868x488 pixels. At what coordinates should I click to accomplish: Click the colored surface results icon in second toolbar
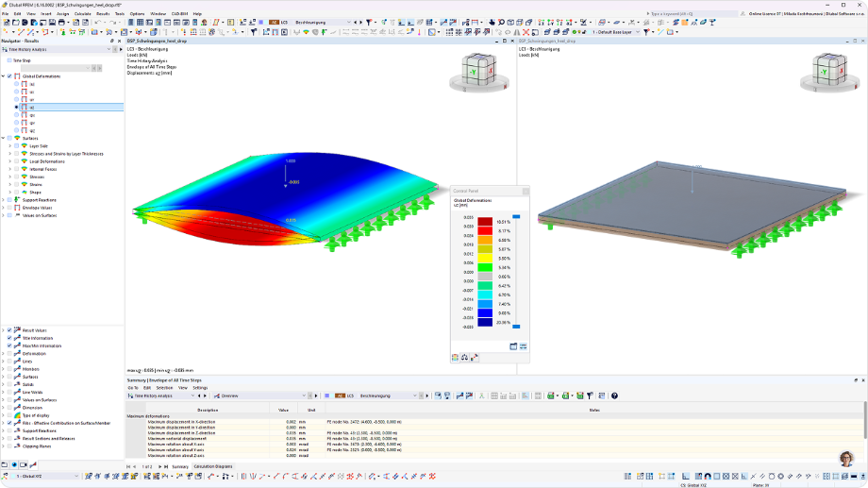[306, 32]
